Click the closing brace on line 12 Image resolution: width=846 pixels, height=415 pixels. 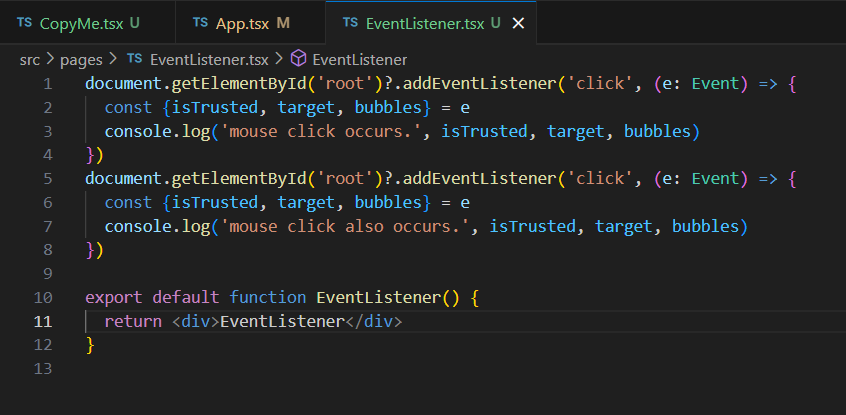[x=90, y=345]
